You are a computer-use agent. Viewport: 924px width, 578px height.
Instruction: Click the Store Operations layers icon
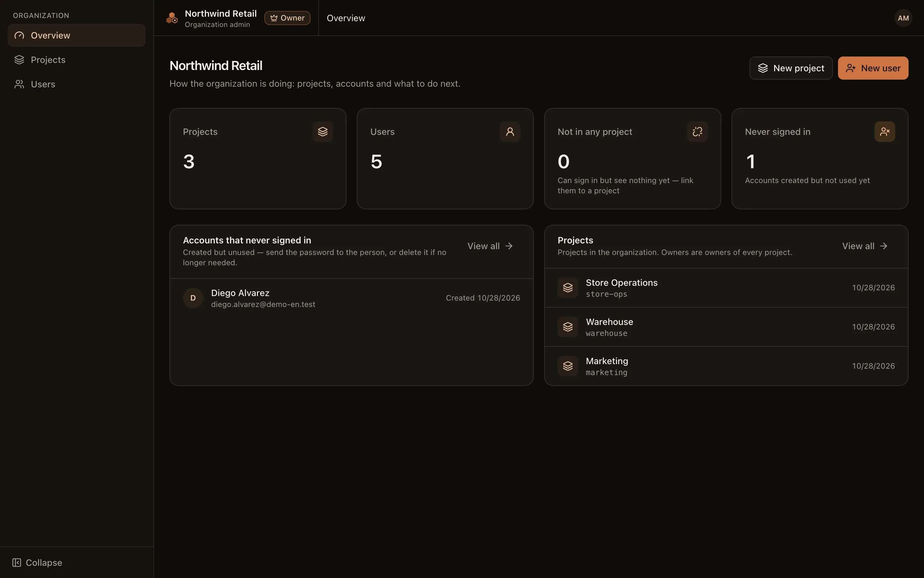click(568, 287)
